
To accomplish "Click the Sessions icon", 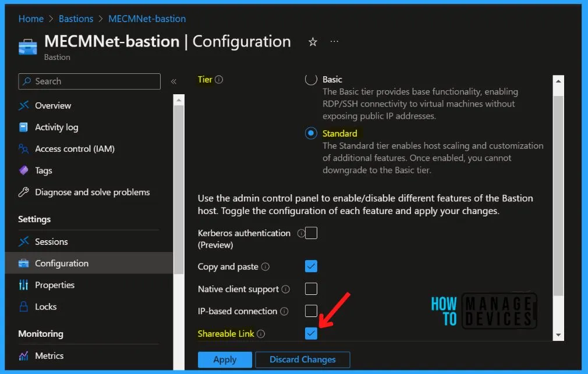I will coord(24,242).
